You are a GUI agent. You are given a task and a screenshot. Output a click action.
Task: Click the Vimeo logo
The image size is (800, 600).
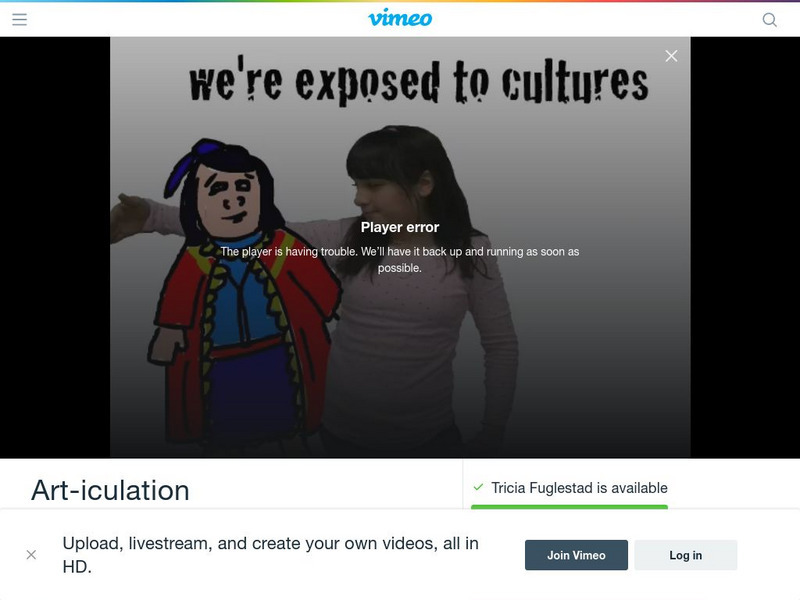point(400,18)
